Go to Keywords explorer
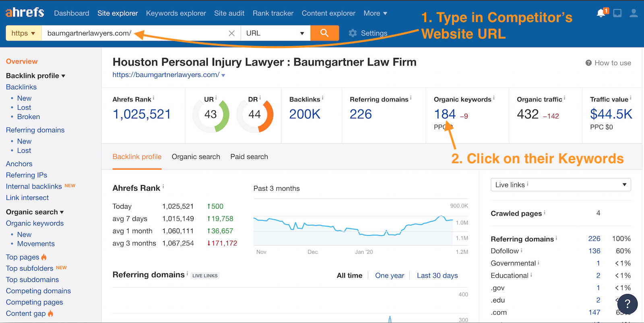This screenshot has height=323, width=644. pos(176,13)
